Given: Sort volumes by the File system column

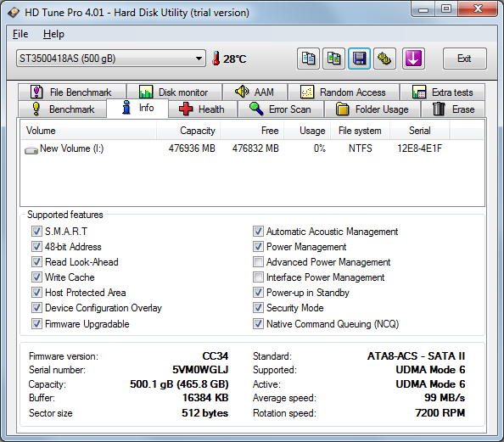Looking at the screenshot, I should point(360,131).
